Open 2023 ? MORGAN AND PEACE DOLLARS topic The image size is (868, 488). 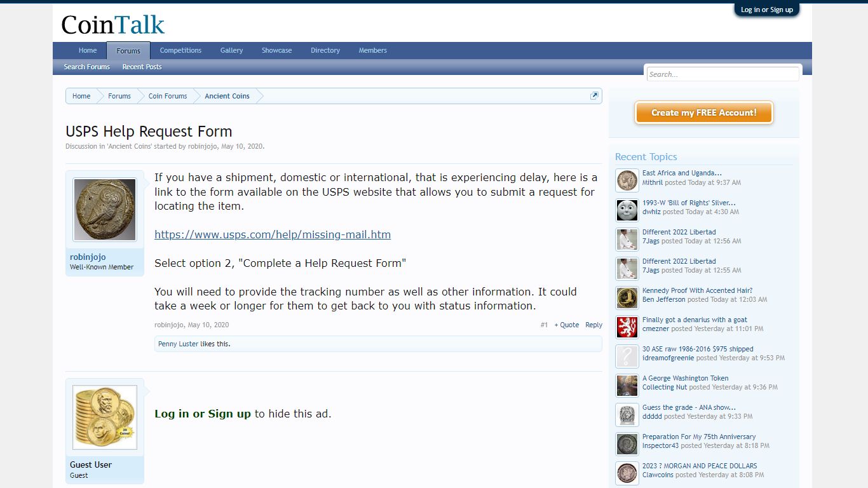tap(700, 466)
